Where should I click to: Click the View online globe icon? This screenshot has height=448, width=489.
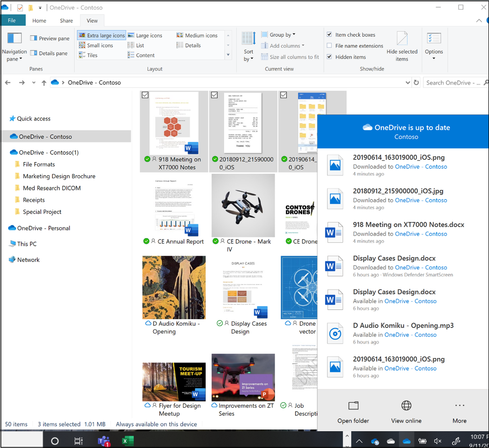click(406, 406)
